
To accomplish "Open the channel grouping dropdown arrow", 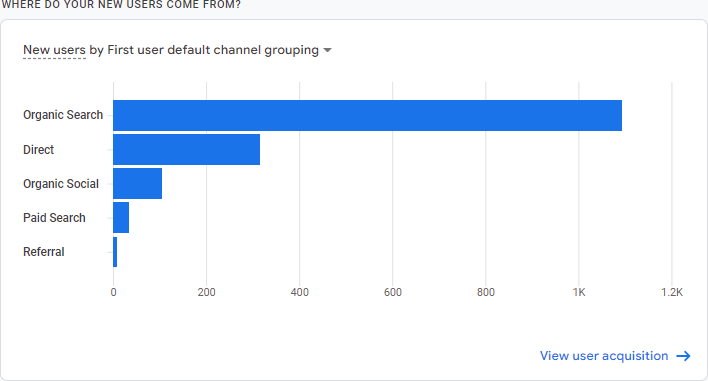I will (x=327, y=50).
